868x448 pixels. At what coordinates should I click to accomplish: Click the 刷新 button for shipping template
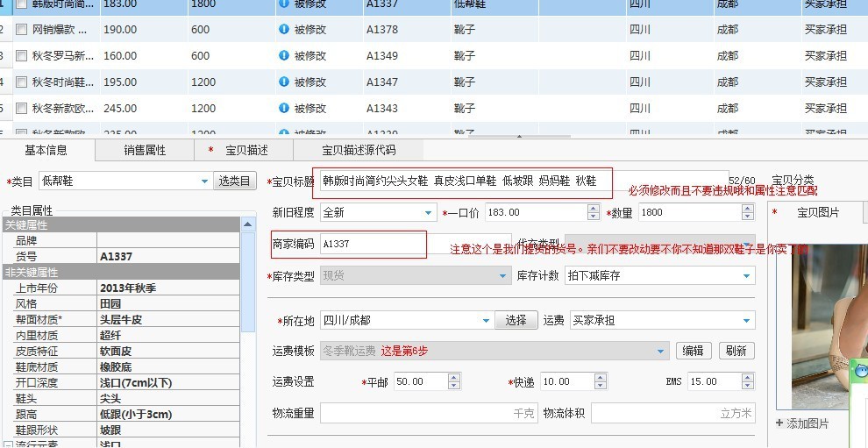pos(736,351)
